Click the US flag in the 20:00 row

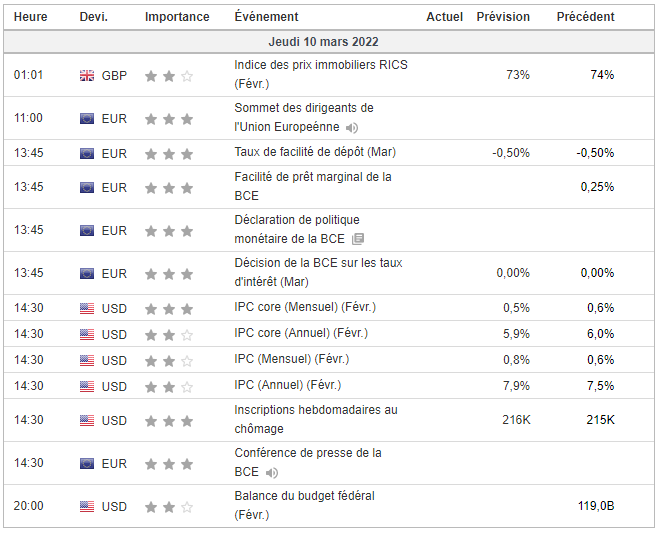point(87,506)
